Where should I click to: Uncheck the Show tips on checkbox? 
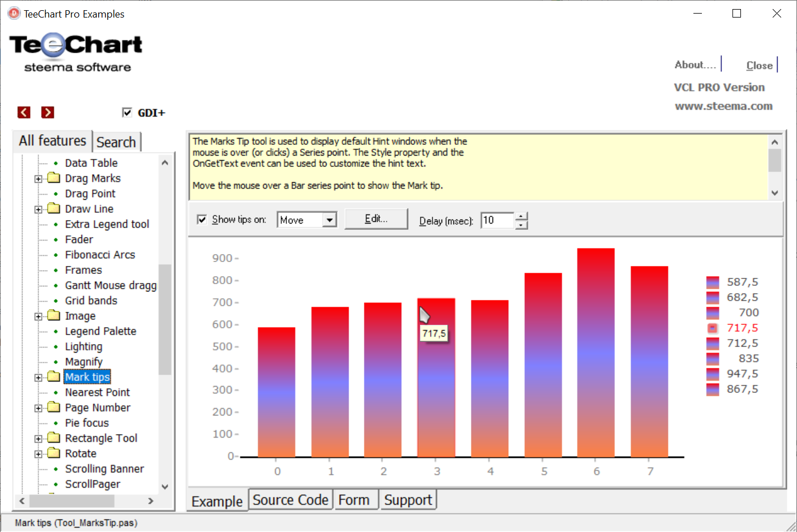click(202, 219)
